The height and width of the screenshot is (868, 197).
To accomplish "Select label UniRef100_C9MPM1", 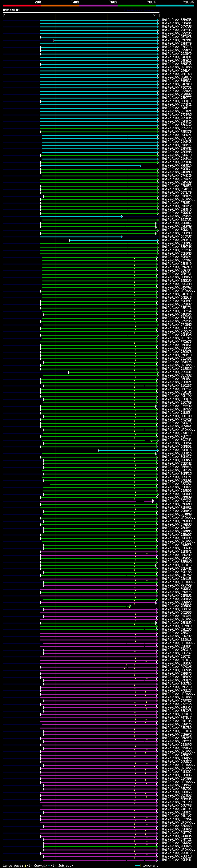I will click(177, 860).
